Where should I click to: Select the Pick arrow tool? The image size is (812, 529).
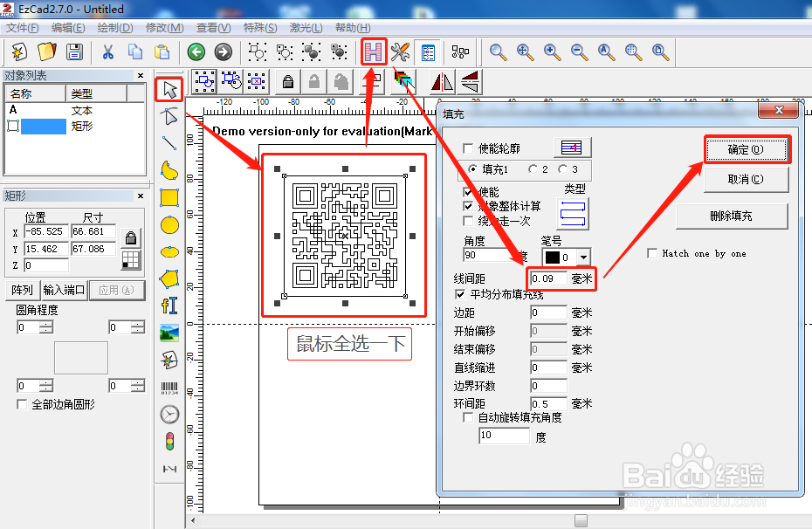pyautogui.click(x=169, y=90)
